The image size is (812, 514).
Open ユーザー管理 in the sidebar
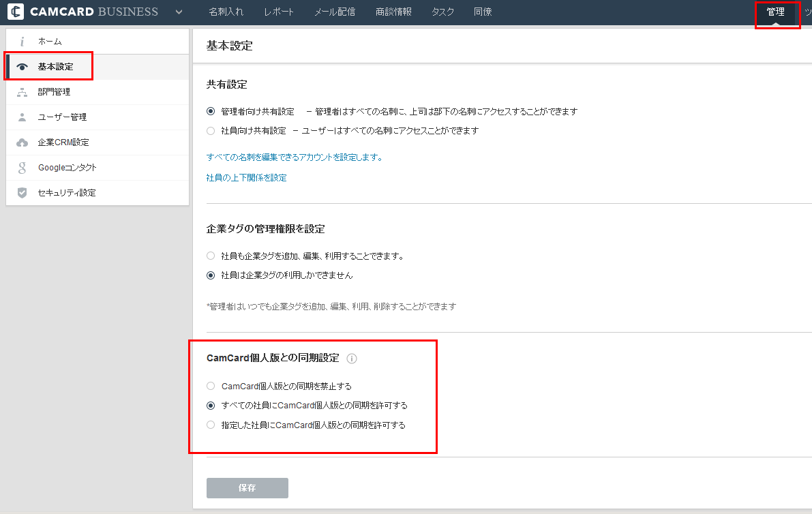97,117
